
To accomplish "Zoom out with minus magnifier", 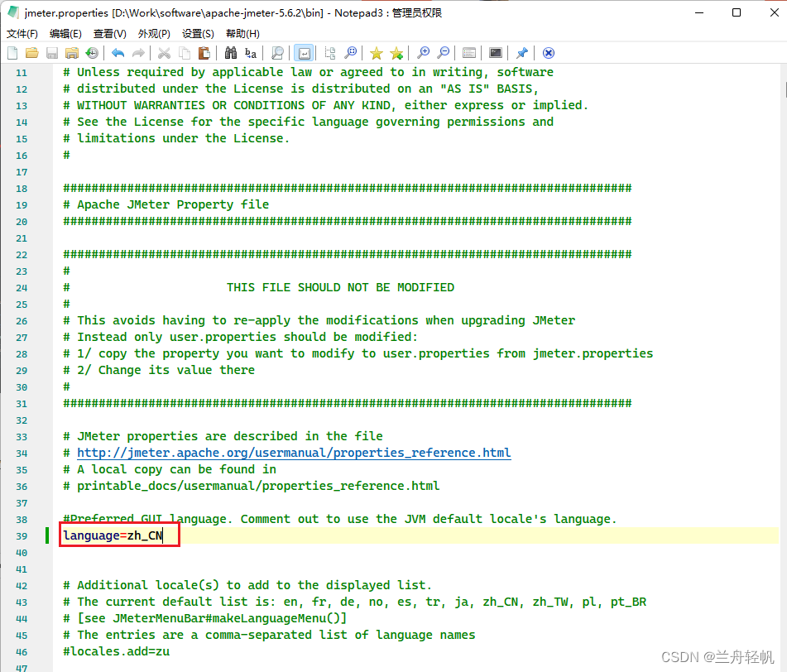I will 444,53.
